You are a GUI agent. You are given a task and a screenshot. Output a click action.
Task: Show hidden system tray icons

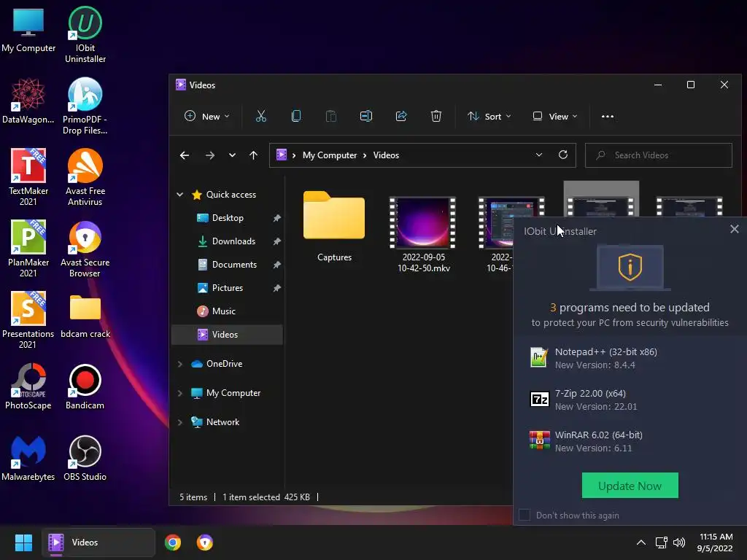click(x=641, y=542)
